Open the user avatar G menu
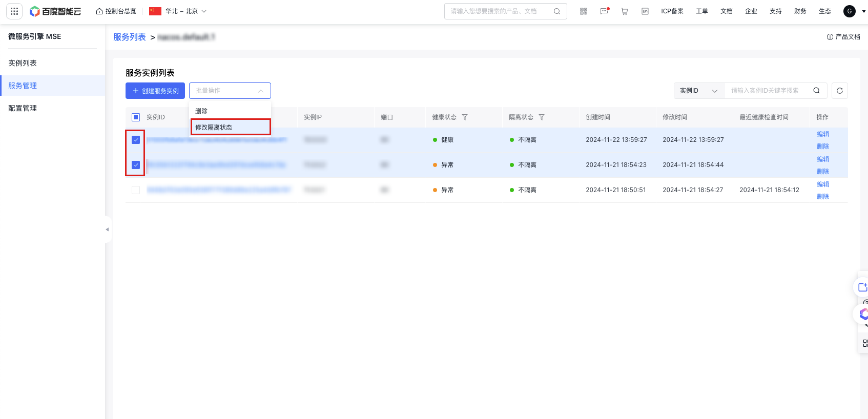The image size is (868, 419). point(850,11)
